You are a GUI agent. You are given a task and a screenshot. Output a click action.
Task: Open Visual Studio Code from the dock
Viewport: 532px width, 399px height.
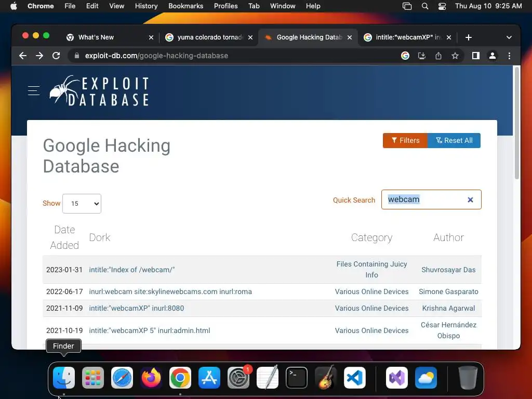click(x=354, y=378)
